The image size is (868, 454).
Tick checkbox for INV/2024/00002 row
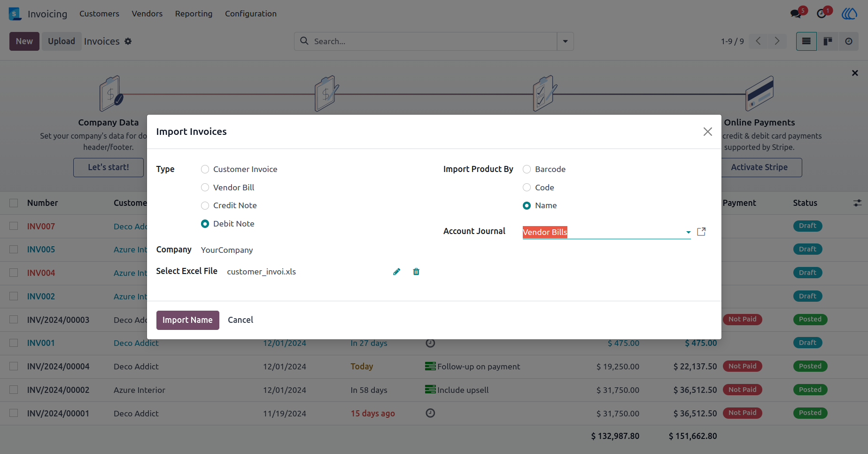pyautogui.click(x=14, y=390)
